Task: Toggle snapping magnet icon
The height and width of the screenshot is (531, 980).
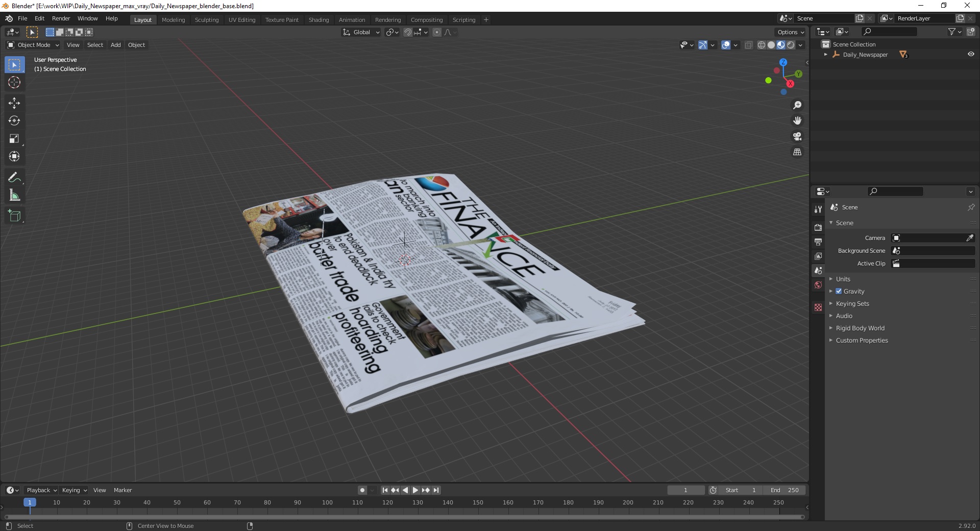Action: (x=407, y=32)
